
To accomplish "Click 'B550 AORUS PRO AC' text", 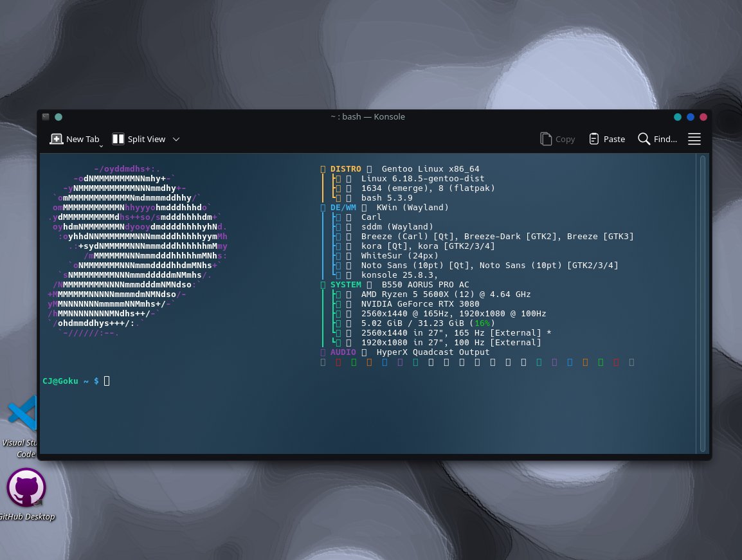I will [426, 284].
